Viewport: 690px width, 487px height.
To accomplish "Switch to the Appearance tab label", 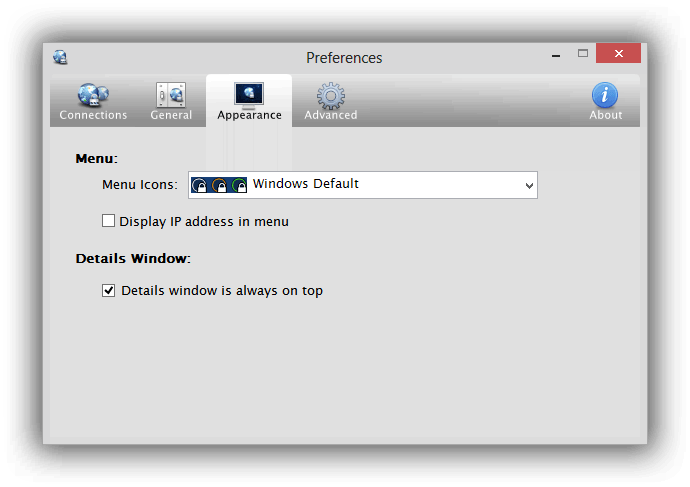I will coord(249,116).
